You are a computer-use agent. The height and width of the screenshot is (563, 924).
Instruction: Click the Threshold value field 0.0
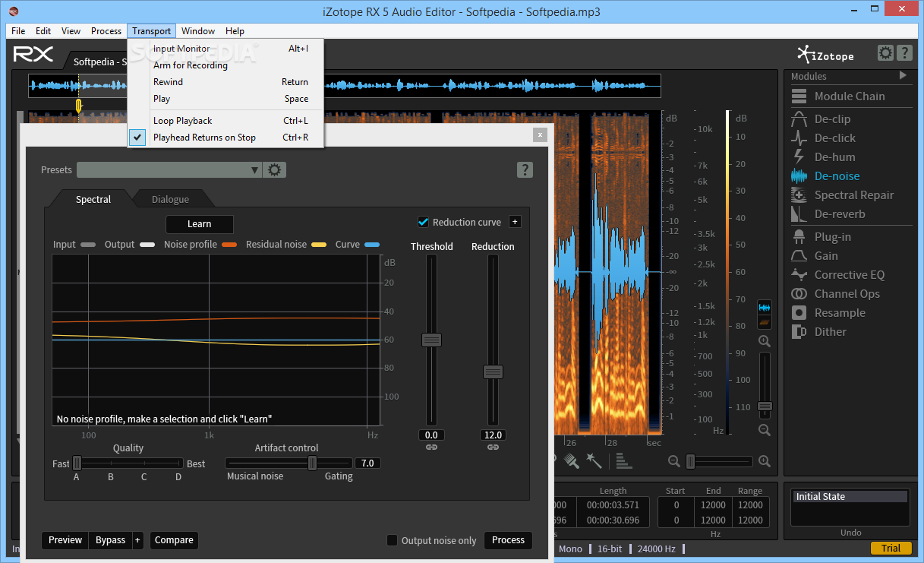pyautogui.click(x=431, y=435)
